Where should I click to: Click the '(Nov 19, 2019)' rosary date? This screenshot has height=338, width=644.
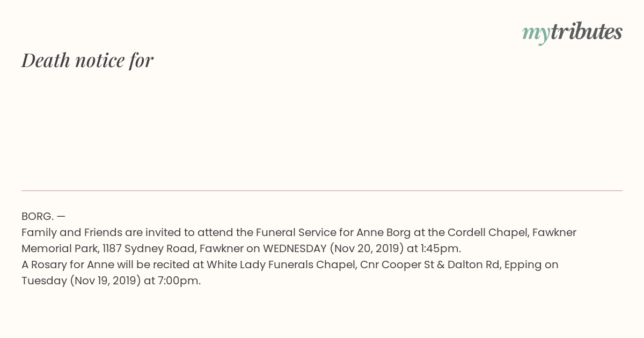coord(105,281)
